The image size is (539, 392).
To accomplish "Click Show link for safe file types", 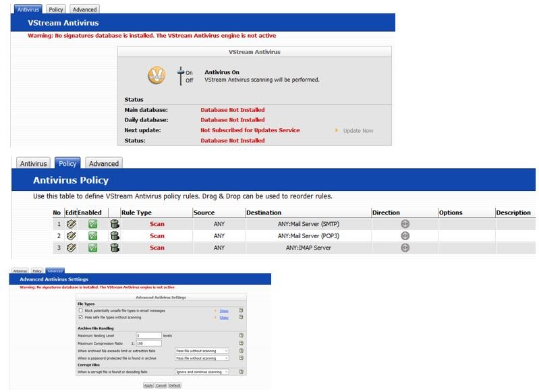I will 224,318.
